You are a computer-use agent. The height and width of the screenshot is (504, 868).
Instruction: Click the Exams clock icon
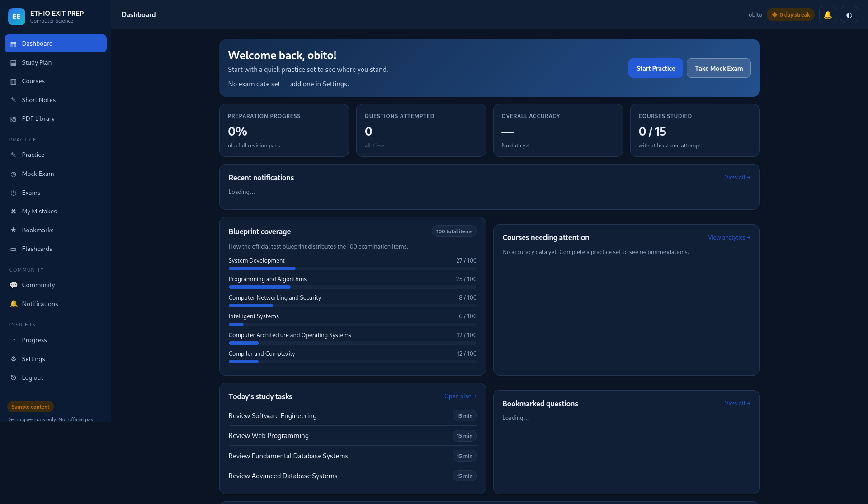(x=14, y=193)
